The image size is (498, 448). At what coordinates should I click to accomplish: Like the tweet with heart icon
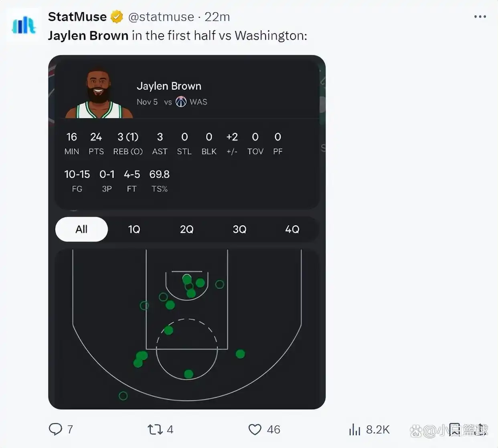tap(255, 430)
